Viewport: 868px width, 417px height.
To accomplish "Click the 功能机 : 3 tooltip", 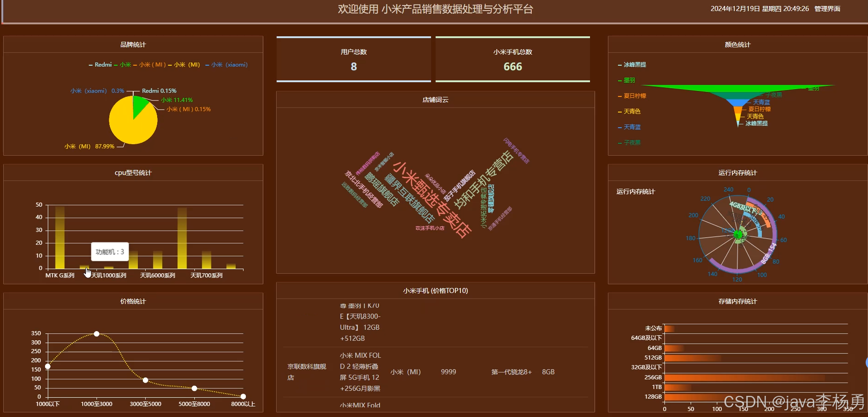I will pyautogui.click(x=110, y=252).
